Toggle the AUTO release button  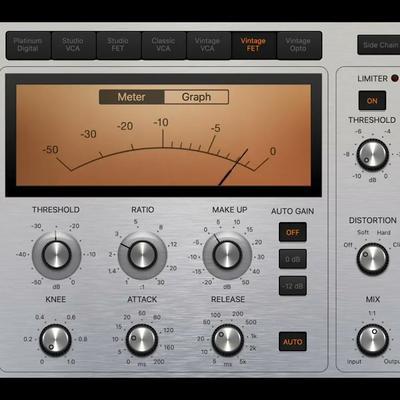pos(293,342)
